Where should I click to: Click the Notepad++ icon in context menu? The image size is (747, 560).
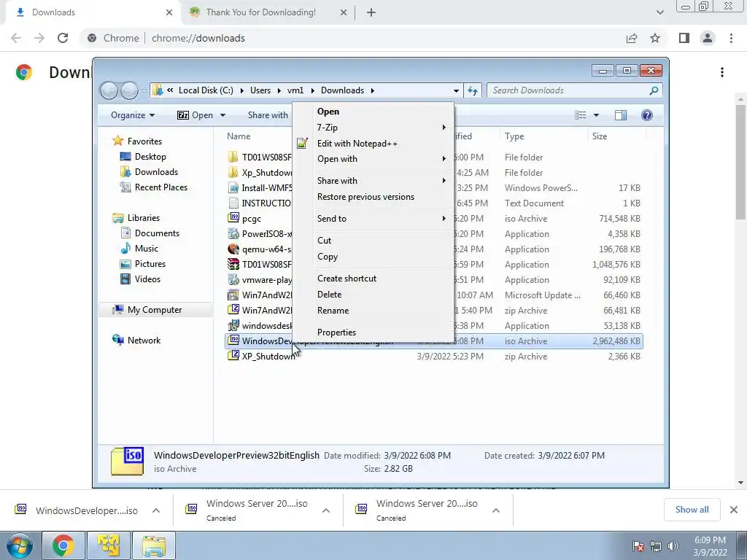[302, 144]
